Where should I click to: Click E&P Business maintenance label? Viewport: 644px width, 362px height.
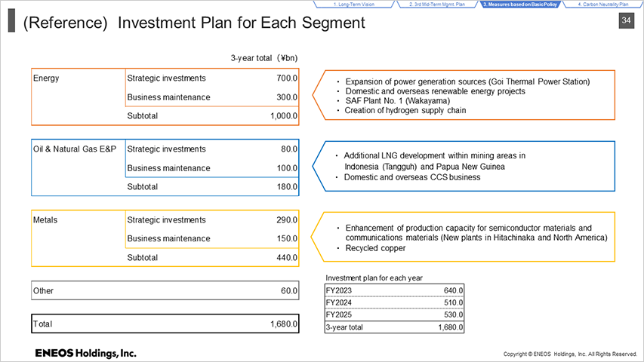pyautogui.click(x=168, y=168)
